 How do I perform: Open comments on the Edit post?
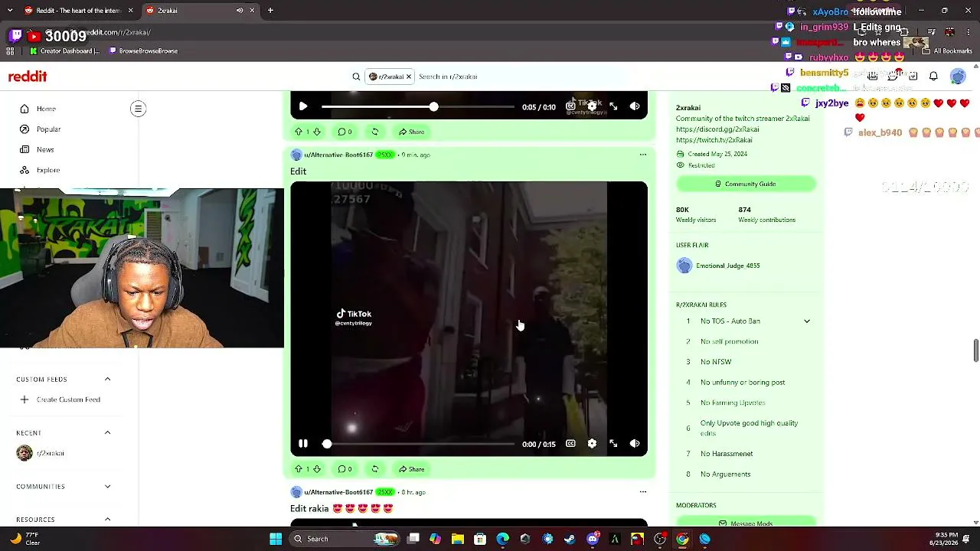click(345, 469)
